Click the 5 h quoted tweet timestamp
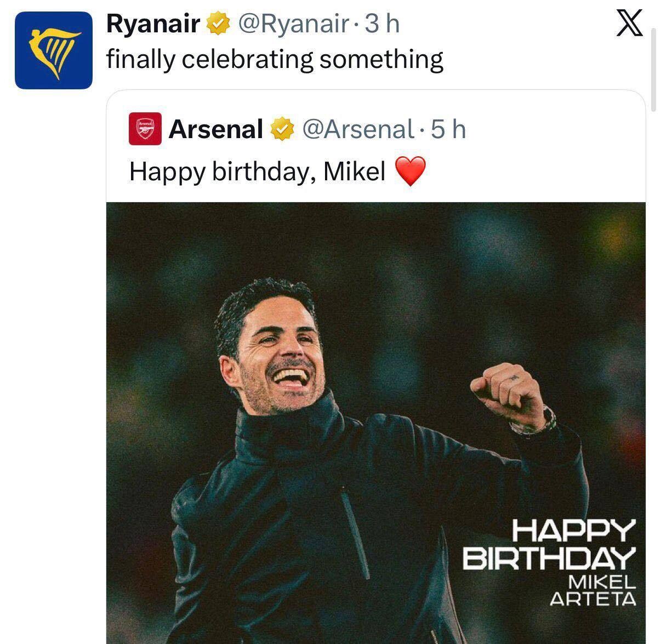Image resolution: width=661 pixels, height=644 pixels. tap(448, 129)
